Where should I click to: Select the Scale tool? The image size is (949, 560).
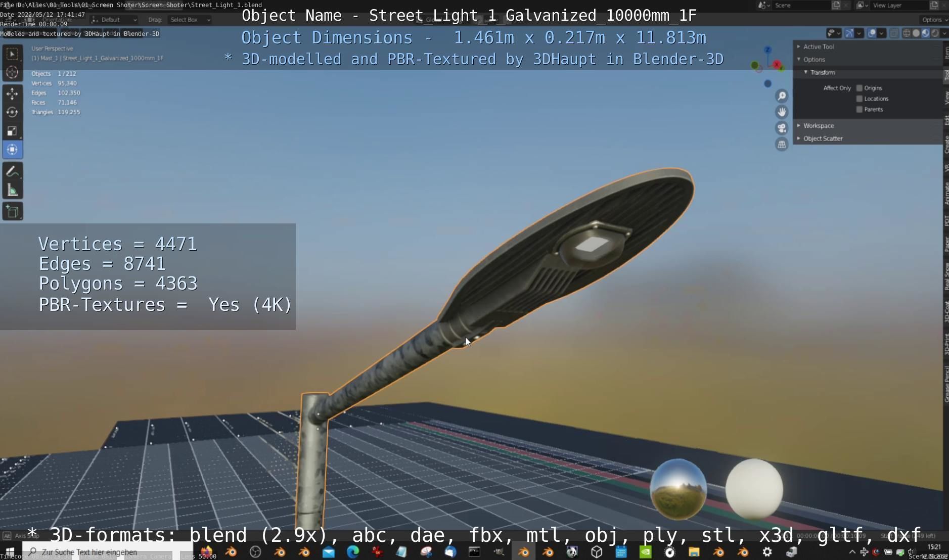click(x=13, y=131)
